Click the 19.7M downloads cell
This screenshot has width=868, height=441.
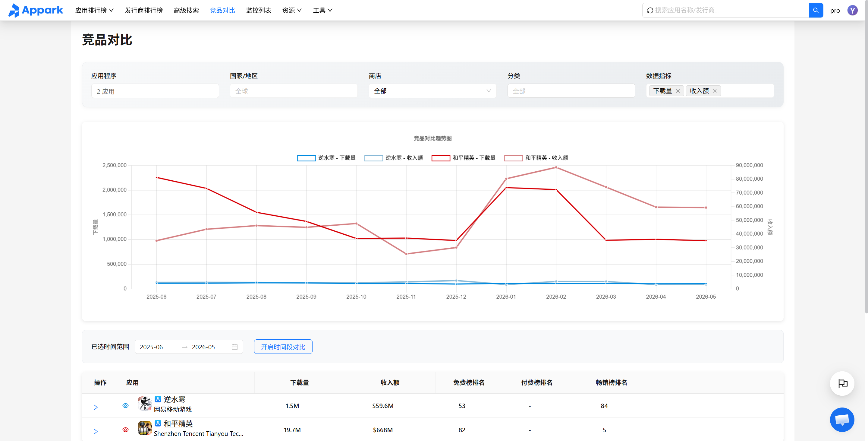pyautogui.click(x=292, y=430)
